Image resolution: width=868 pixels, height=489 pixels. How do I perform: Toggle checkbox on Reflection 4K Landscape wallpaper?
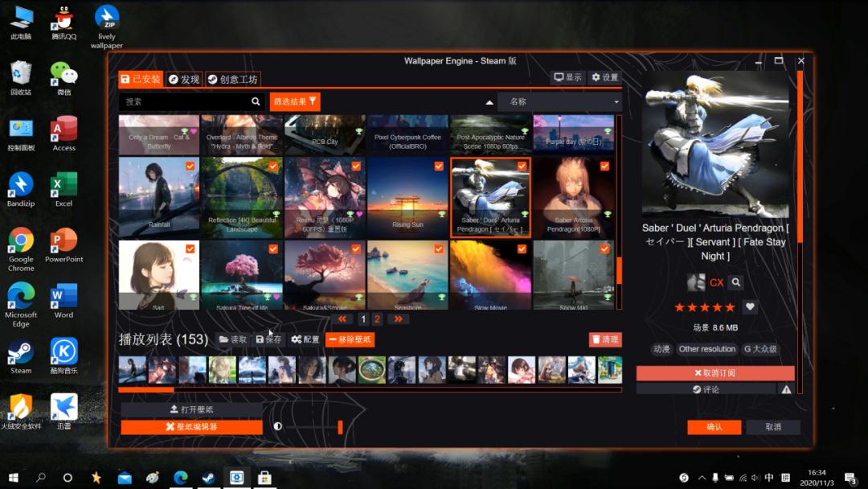click(273, 166)
